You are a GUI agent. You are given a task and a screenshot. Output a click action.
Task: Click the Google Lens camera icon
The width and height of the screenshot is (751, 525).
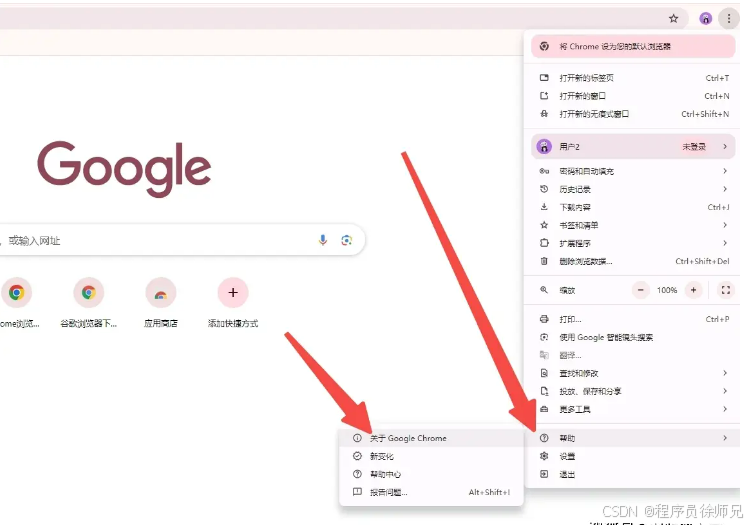point(347,240)
